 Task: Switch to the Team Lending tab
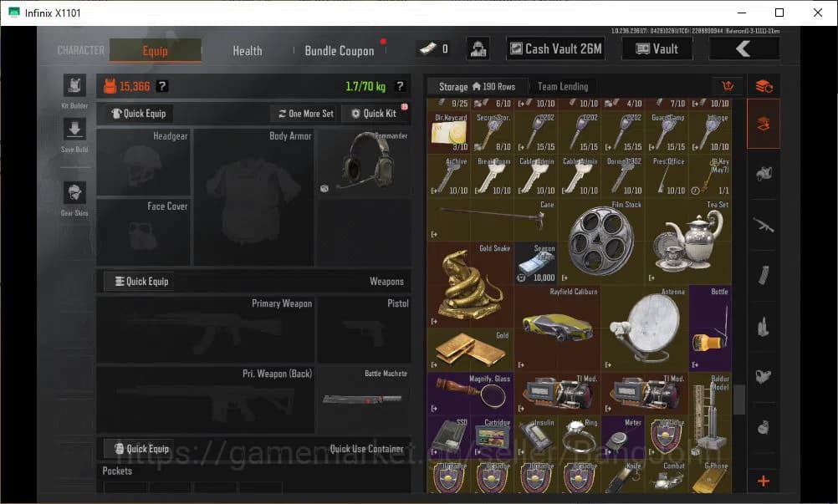click(562, 86)
